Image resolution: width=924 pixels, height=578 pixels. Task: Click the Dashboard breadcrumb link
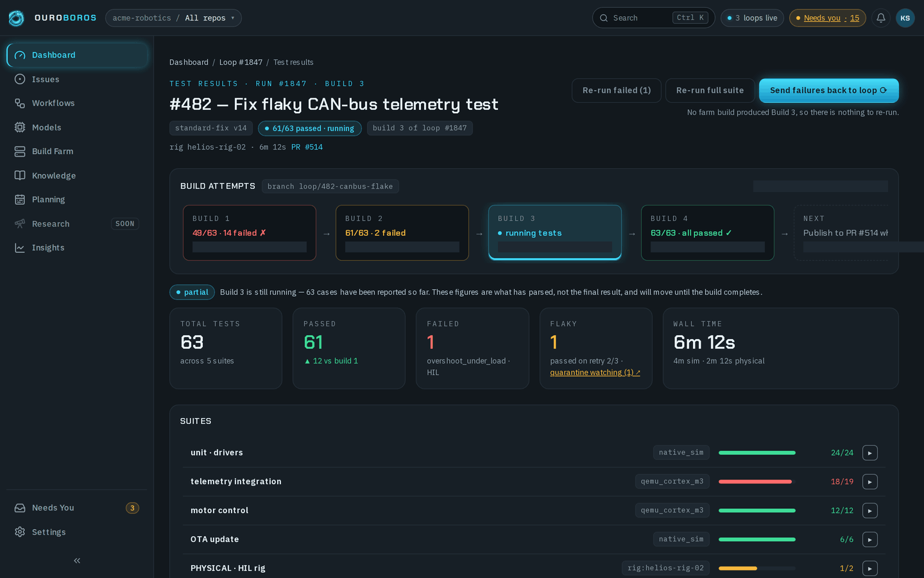189,62
